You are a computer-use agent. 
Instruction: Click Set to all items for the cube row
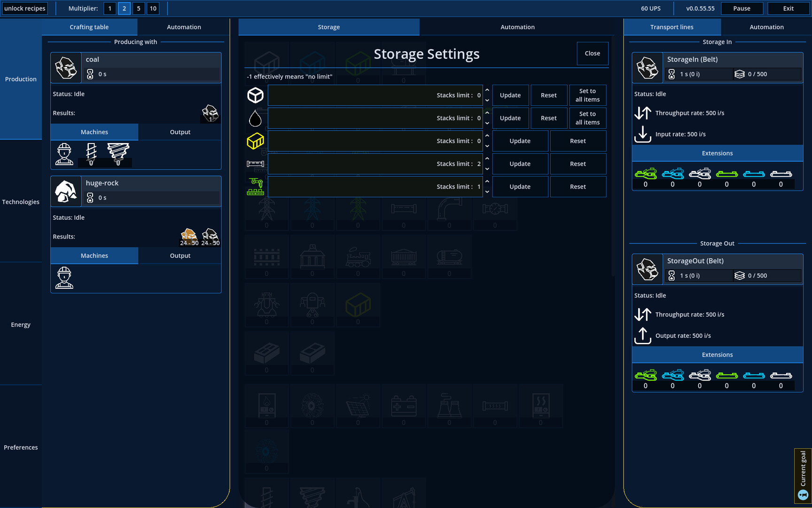click(587, 95)
